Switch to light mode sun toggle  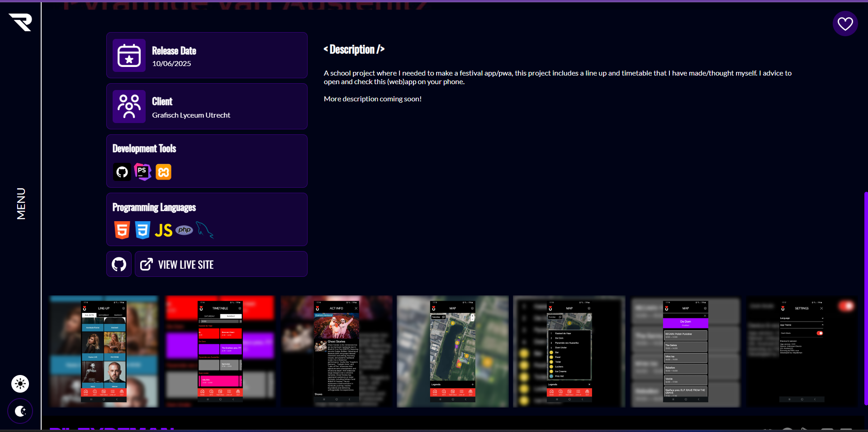coord(20,384)
